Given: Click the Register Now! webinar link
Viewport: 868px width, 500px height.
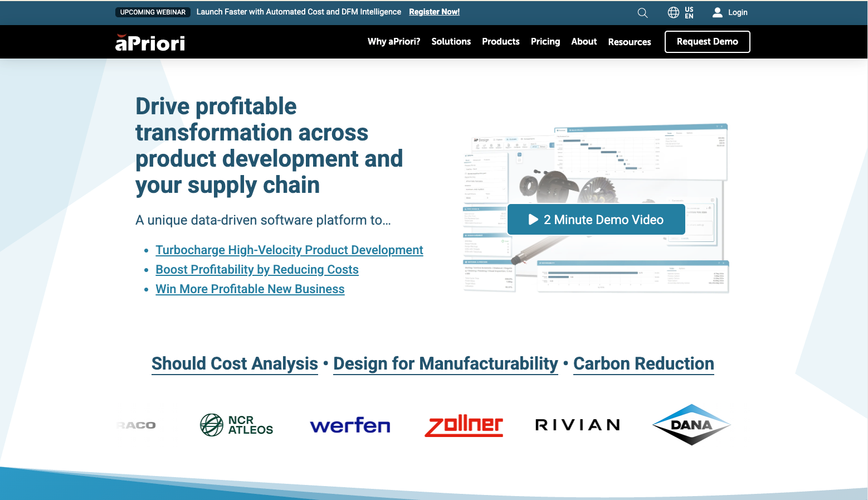Looking at the screenshot, I should tap(434, 12).
